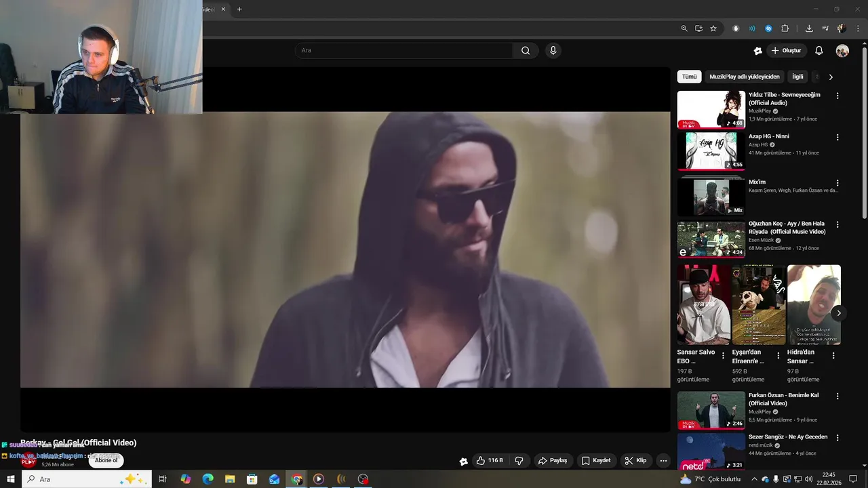
Task: Open options for Azap HG - Ninni
Action: 837,137
